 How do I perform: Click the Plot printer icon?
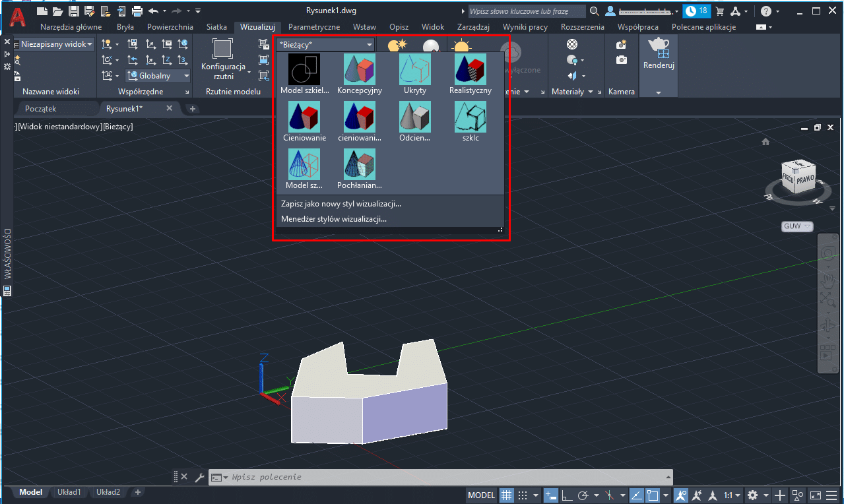[x=137, y=11]
